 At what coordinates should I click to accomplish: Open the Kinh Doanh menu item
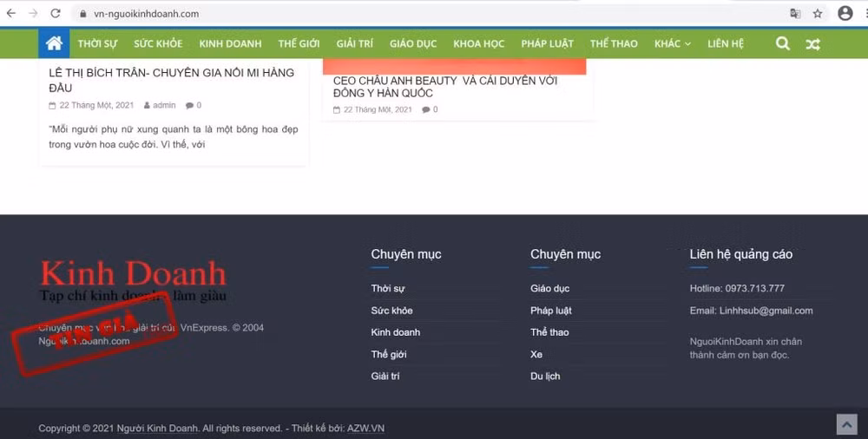(230, 43)
